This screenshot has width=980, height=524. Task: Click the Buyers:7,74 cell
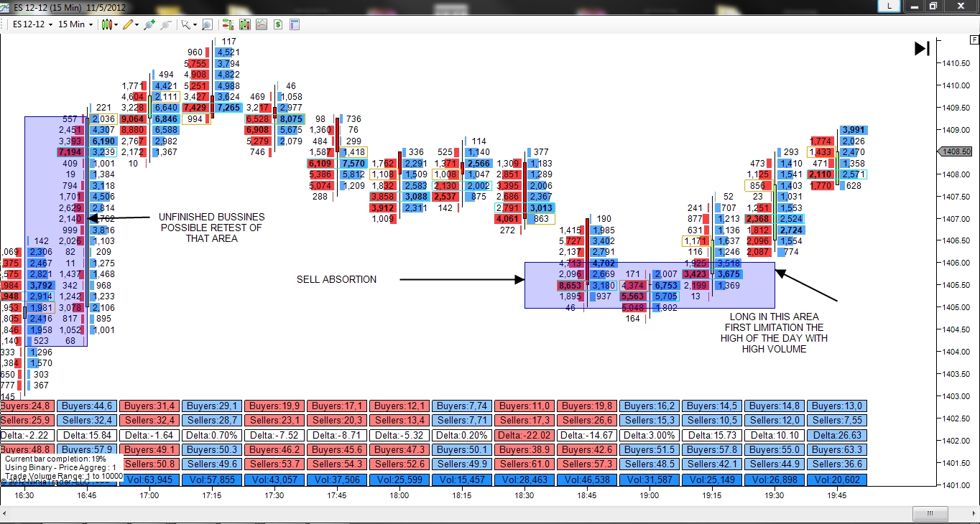click(461, 406)
